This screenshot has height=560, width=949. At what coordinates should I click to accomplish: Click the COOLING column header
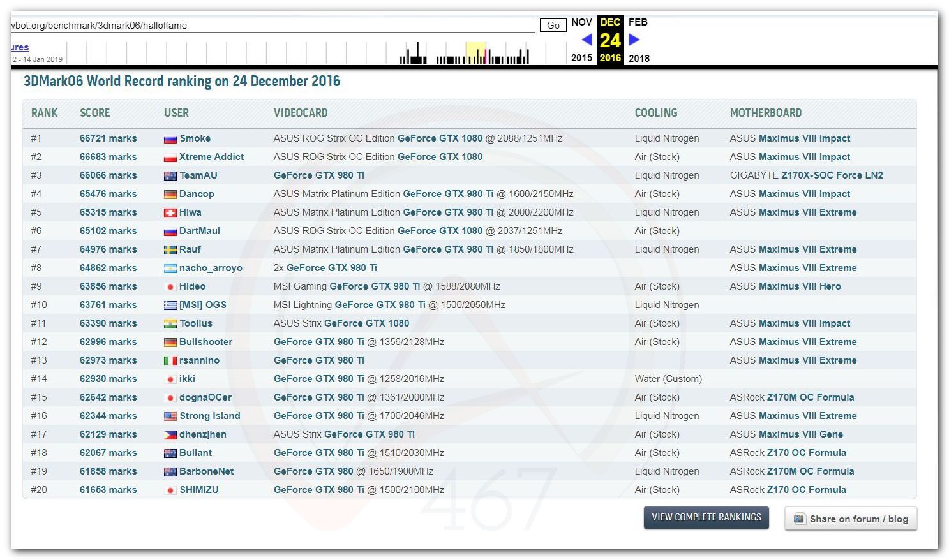656,113
